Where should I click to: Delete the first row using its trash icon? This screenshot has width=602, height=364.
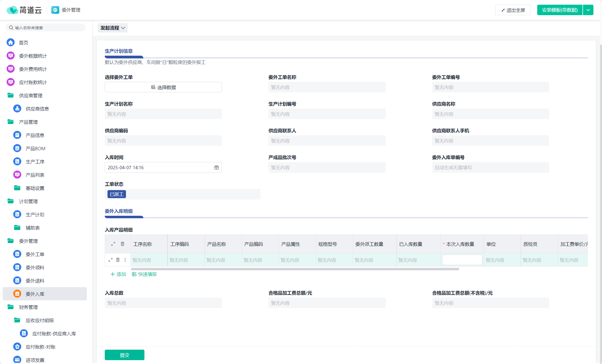[x=118, y=260]
